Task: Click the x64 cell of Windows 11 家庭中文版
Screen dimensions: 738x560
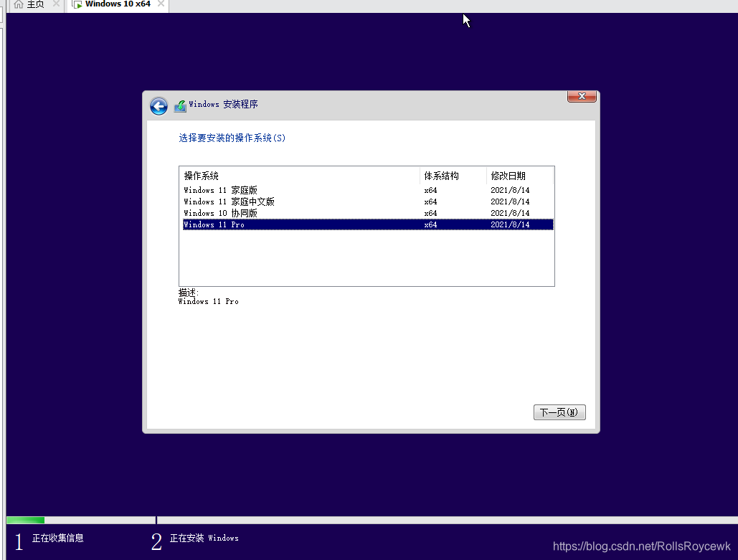Action: [x=430, y=201]
